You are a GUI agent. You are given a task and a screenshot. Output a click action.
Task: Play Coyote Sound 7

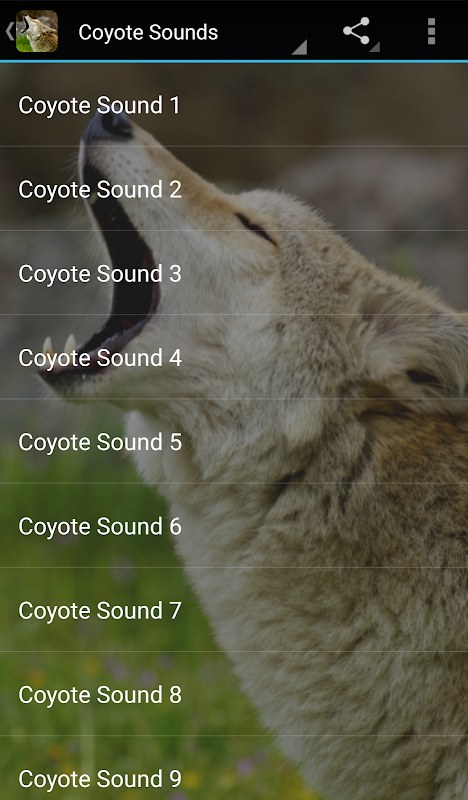[x=234, y=610]
